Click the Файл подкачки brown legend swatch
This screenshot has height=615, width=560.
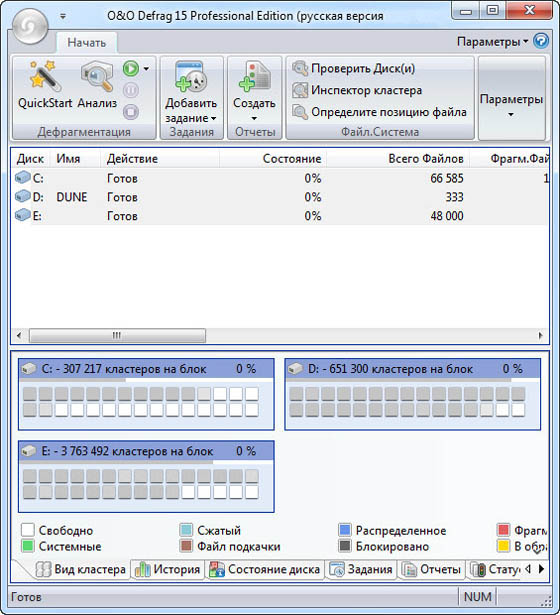tap(186, 546)
